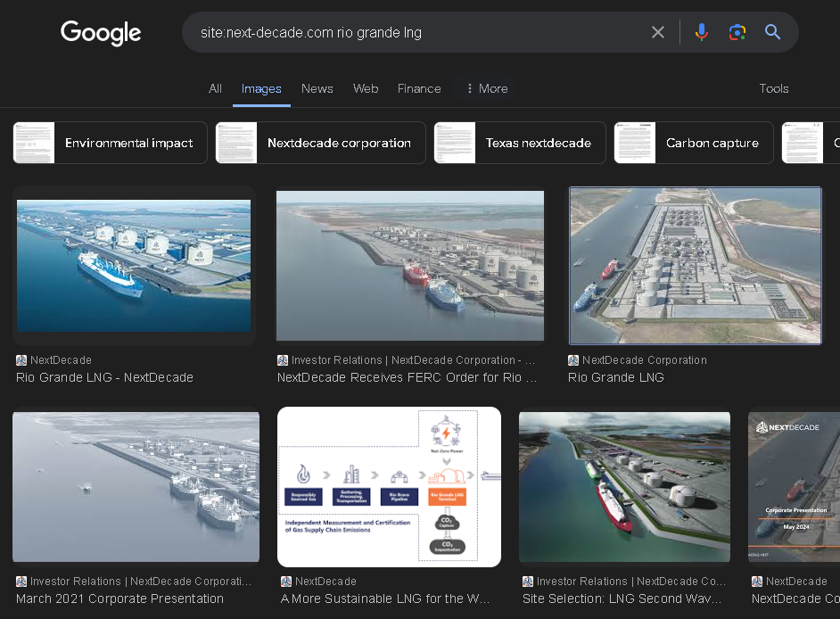Click the document thumbnail on the Carbon capture chip
Image resolution: width=840 pixels, height=619 pixels.
(x=635, y=143)
